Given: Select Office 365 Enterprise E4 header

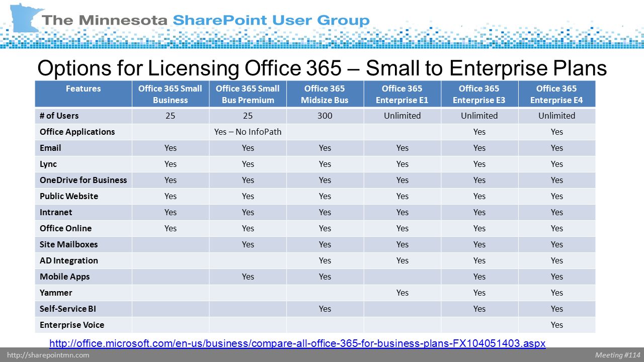Looking at the screenshot, I should (556, 94).
